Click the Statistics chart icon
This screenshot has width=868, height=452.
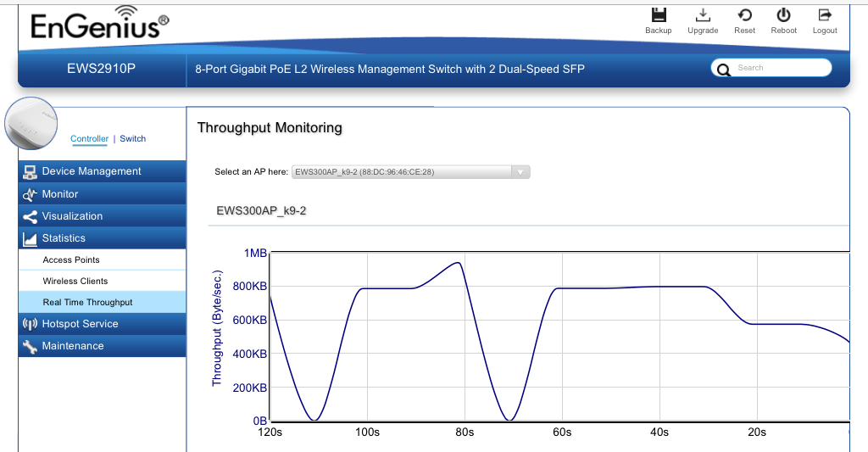[x=30, y=239]
